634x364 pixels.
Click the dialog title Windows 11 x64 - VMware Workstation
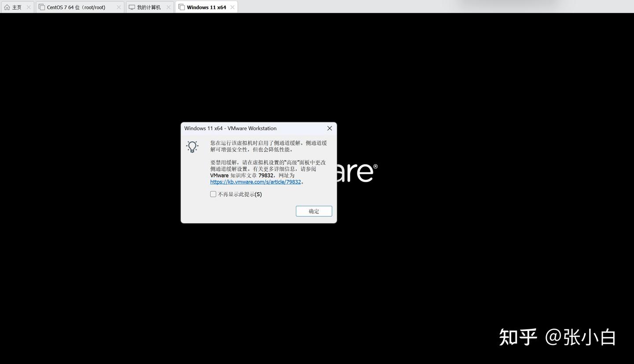(x=230, y=129)
